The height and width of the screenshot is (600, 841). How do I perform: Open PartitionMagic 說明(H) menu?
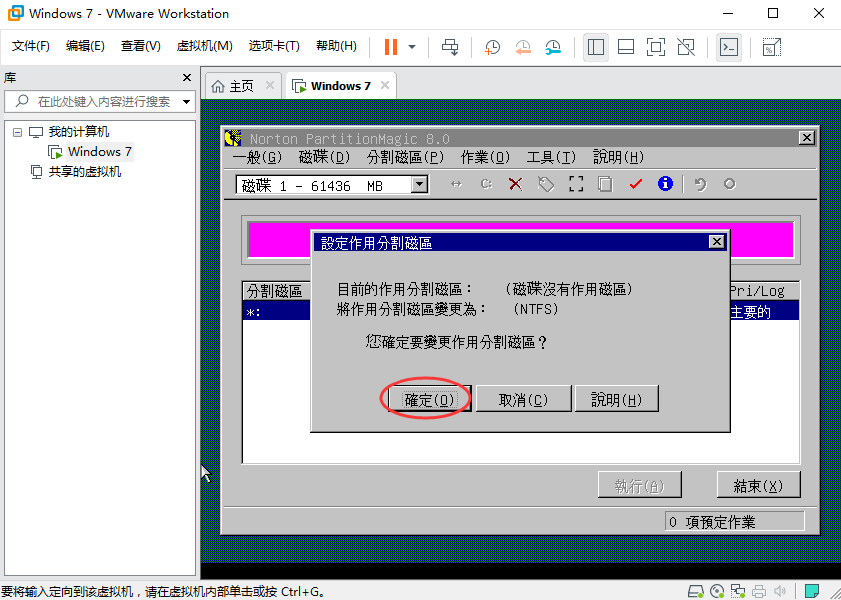click(x=618, y=157)
